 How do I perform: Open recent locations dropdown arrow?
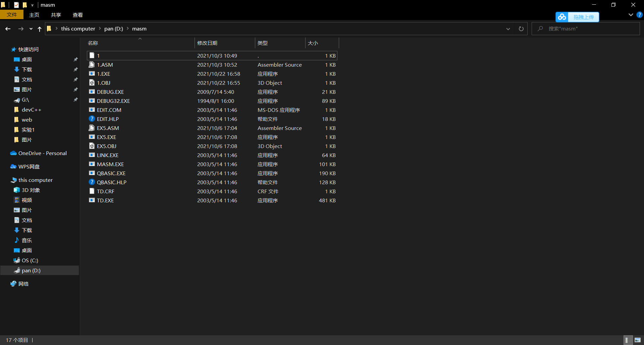coord(31,29)
